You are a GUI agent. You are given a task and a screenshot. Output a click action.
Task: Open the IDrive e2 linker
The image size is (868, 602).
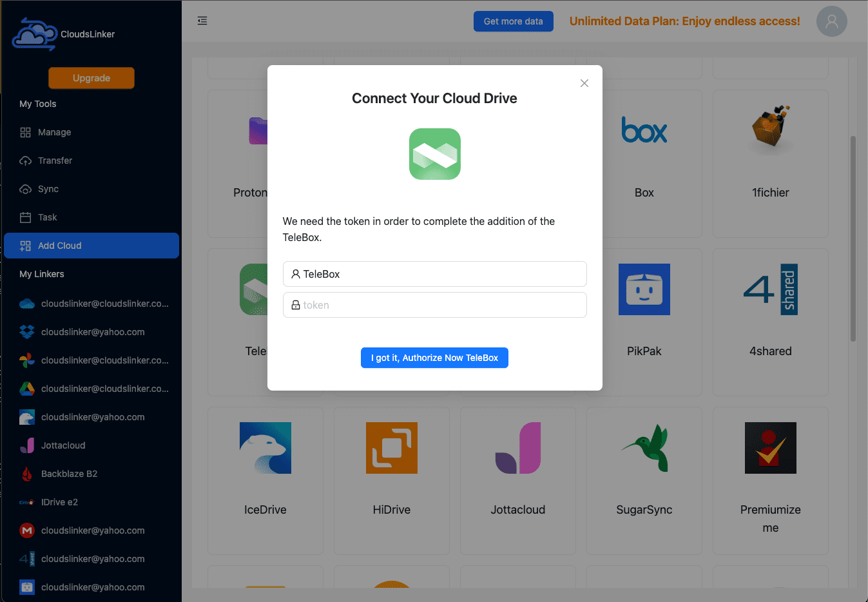coord(92,502)
